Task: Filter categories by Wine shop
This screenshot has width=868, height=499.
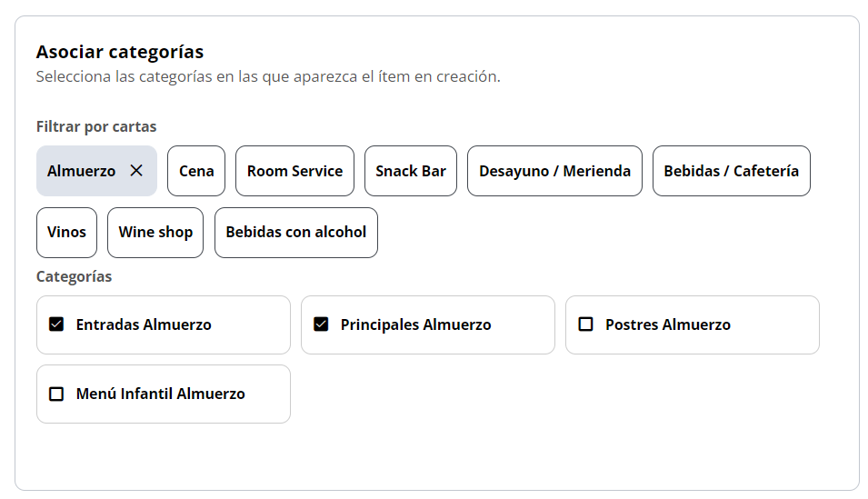Action: tap(155, 232)
